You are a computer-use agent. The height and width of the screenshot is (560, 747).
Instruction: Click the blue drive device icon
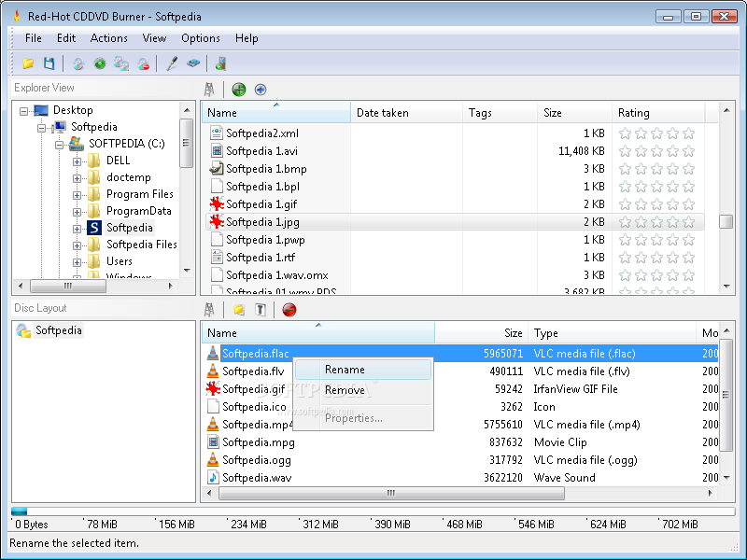coord(193,63)
